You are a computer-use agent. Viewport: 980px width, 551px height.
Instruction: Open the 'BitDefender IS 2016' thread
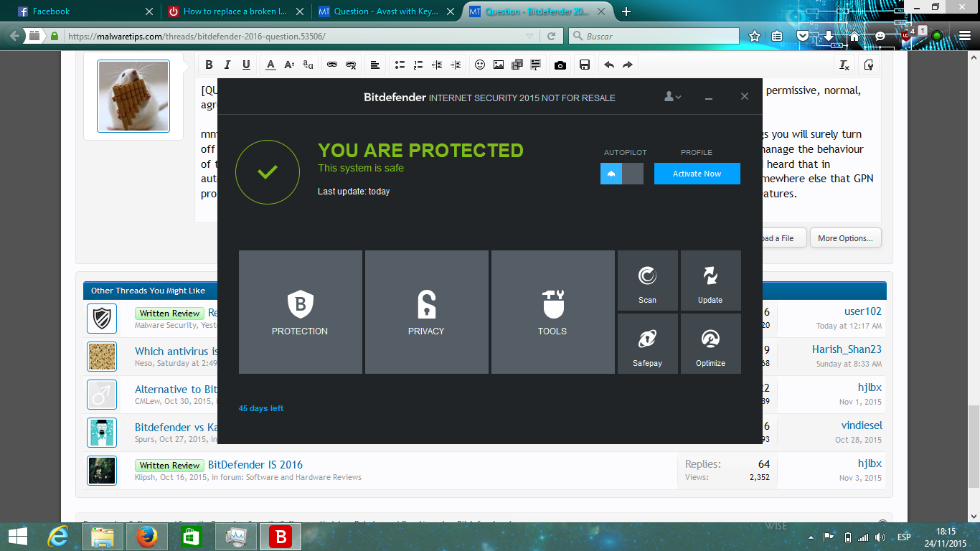255,464
